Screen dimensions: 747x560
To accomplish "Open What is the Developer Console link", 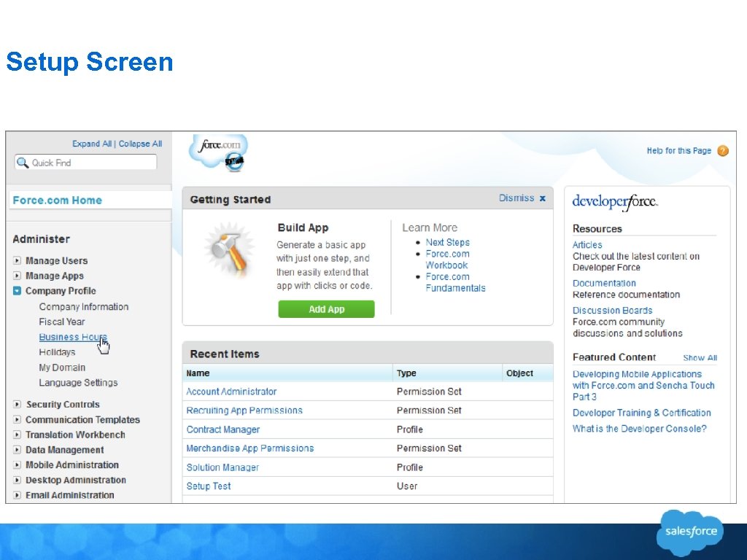I will [x=639, y=429].
